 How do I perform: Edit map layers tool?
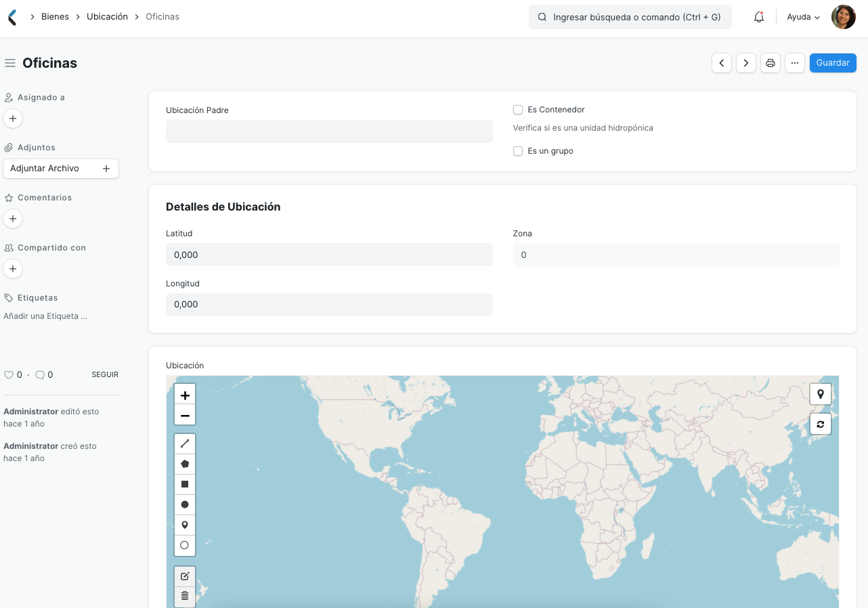pos(185,576)
